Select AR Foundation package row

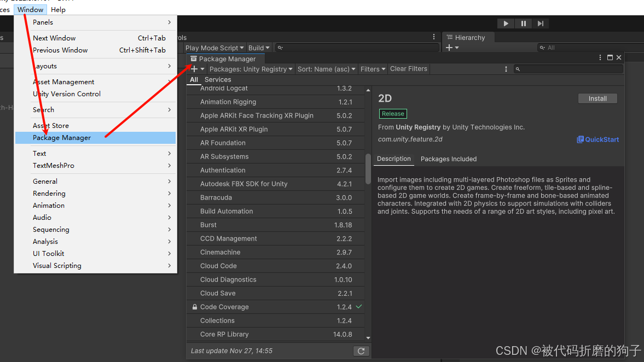(x=276, y=143)
